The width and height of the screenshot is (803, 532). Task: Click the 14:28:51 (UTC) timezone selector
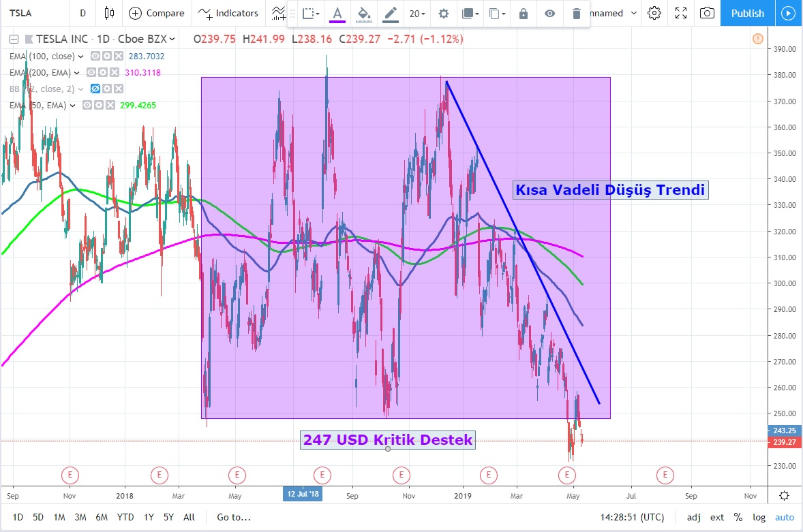click(x=632, y=517)
